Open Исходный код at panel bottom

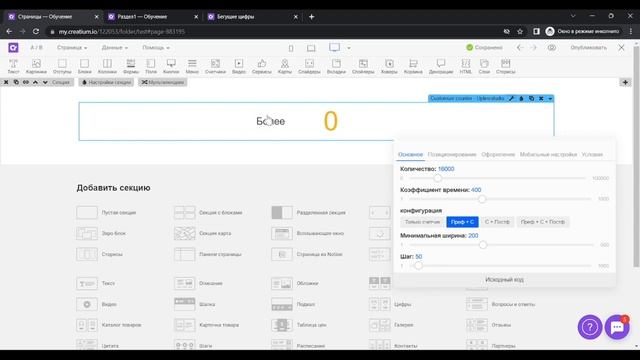click(504, 280)
